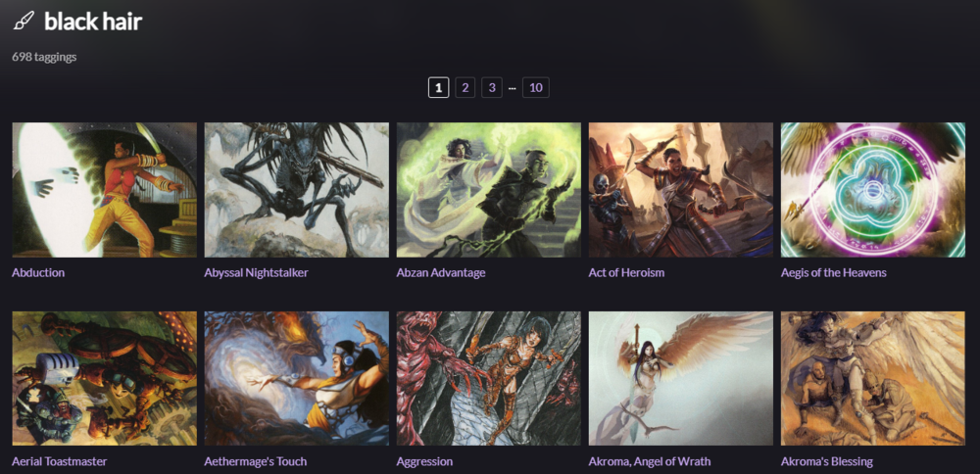Open the Abduction card artwork thumbnail
This screenshot has width=980, height=474.
(x=105, y=190)
